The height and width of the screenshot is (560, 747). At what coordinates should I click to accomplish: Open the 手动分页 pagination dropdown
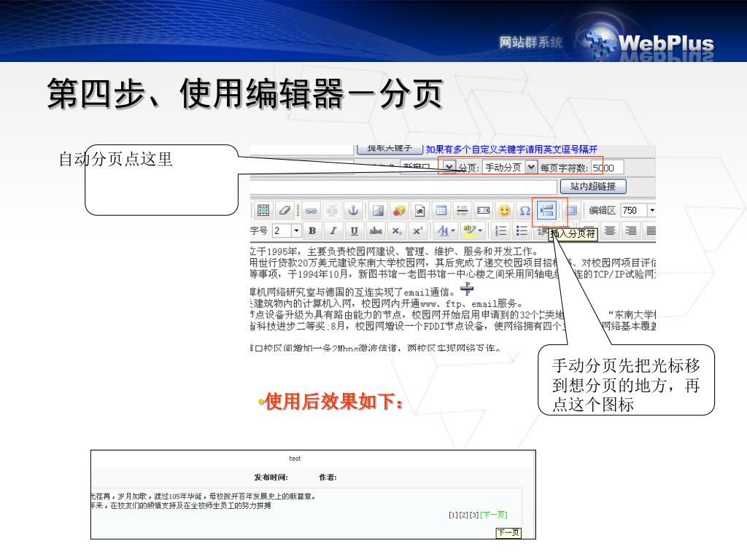click(510, 168)
